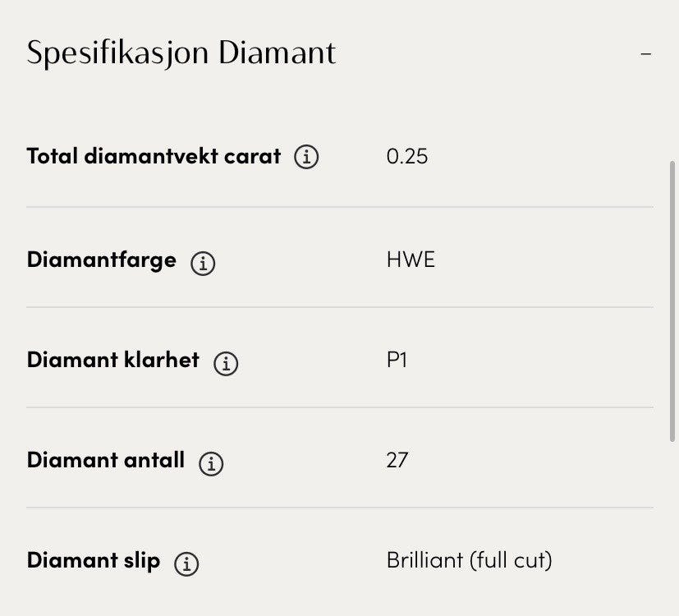The height and width of the screenshot is (616, 679).
Task: Click the diamond count value 27
Action: [397, 461]
